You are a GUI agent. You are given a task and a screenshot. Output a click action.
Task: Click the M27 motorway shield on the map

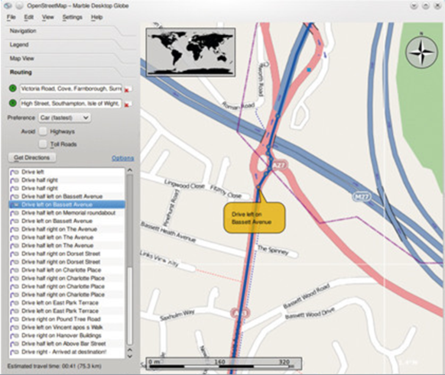click(x=362, y=197)
